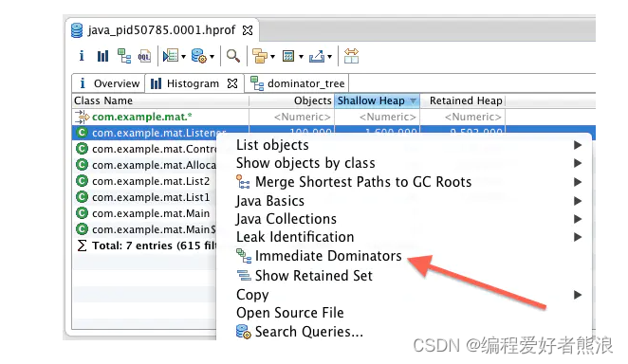The image size is (628, 364).
Task: Switch to the Histogram tab
Action: [185, 83]
